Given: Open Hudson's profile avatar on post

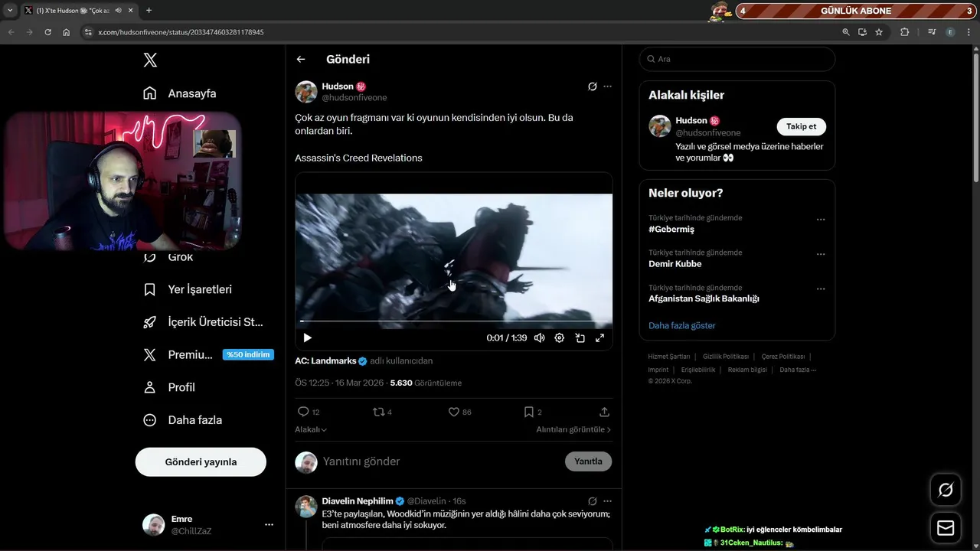Looking at the screenshot, I should tap(306, 92).
